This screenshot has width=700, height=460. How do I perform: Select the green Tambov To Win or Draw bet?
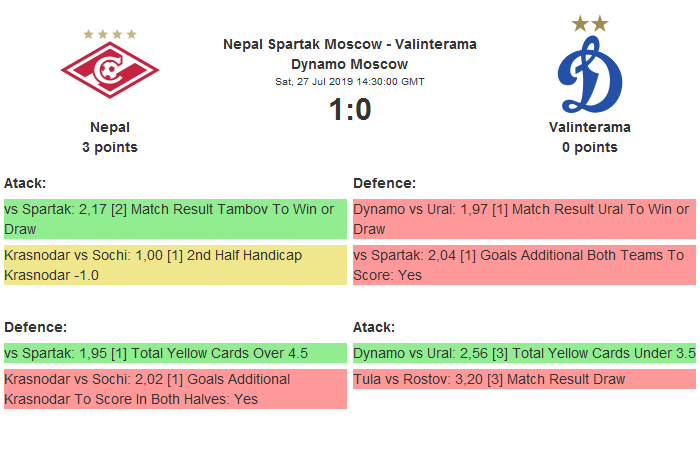tap(175, 219)
